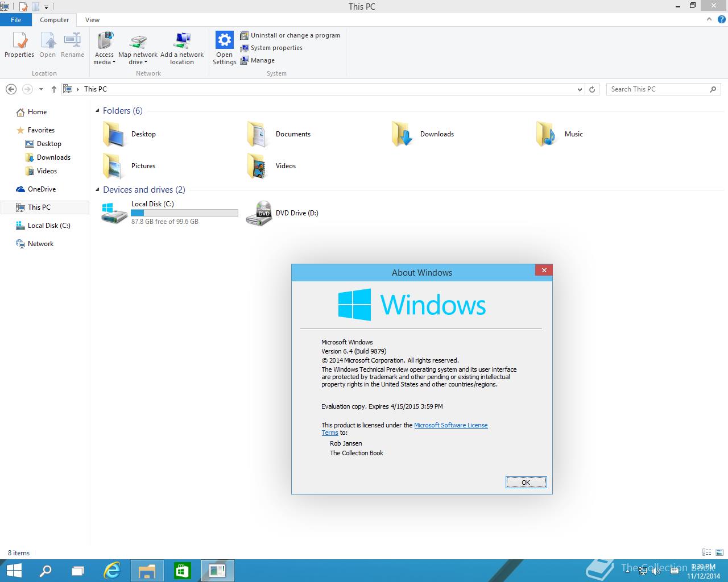Click the address bar root chevron
728x582 pixels.
78,89
